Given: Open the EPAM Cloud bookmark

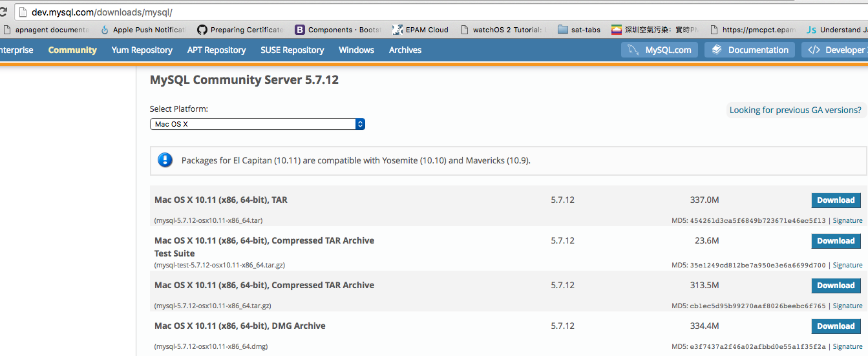Looking at the screenshot, I should tap(421, 30).
